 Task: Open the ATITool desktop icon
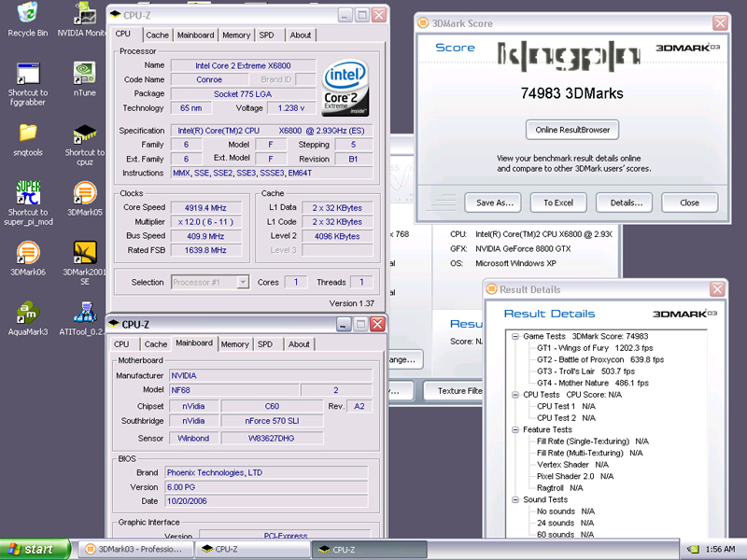tap(85, 313)
